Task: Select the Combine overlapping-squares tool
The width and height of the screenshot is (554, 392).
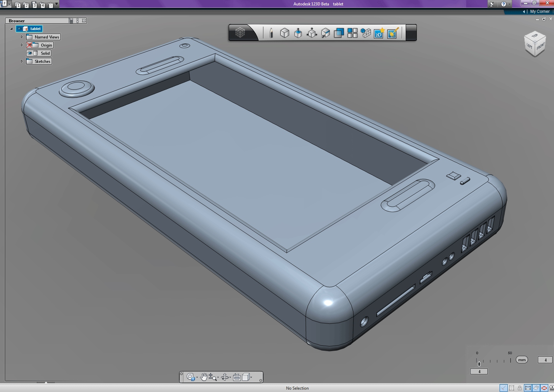Action: (339, 33)
